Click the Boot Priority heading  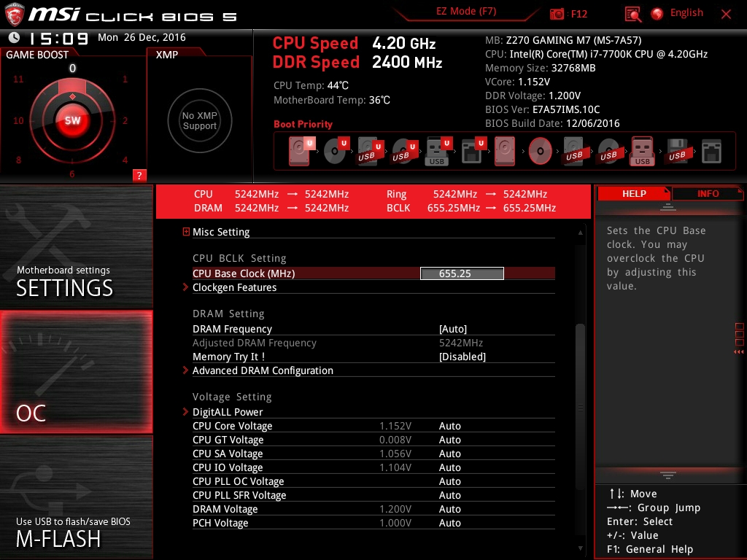click(303, 124)
